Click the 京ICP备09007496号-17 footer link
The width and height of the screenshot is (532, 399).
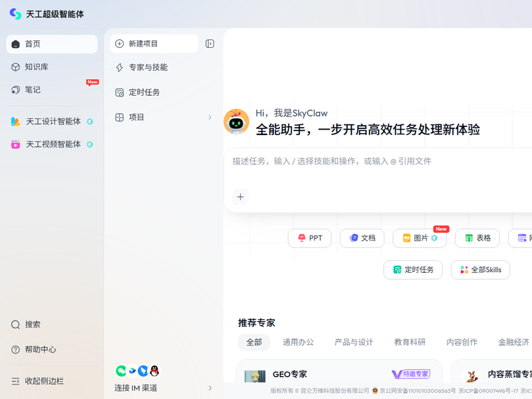click(488, 391)
